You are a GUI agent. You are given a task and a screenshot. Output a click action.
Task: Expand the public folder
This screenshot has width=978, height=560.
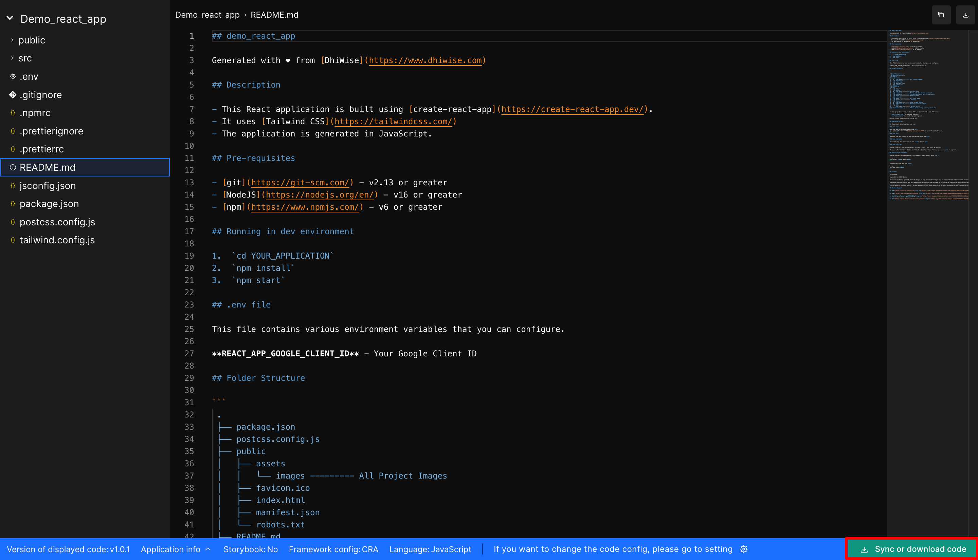[13, 40]
